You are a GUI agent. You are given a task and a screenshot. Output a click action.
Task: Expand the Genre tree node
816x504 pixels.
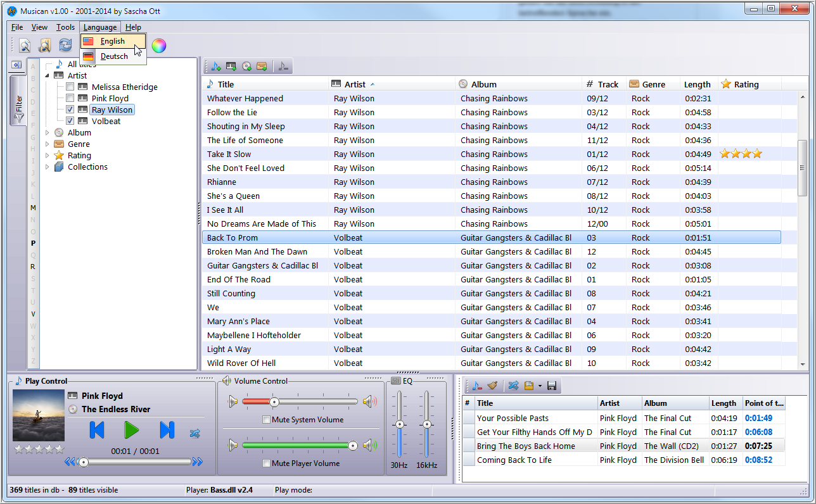coord(47,144)
